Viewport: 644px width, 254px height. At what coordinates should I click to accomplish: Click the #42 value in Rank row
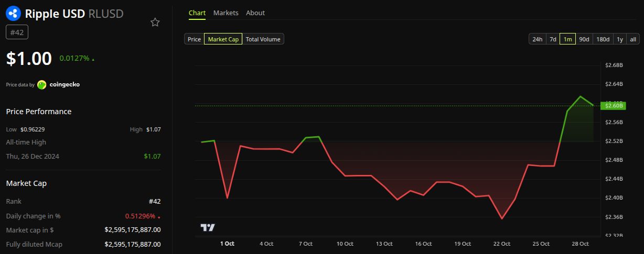[155, 201]
